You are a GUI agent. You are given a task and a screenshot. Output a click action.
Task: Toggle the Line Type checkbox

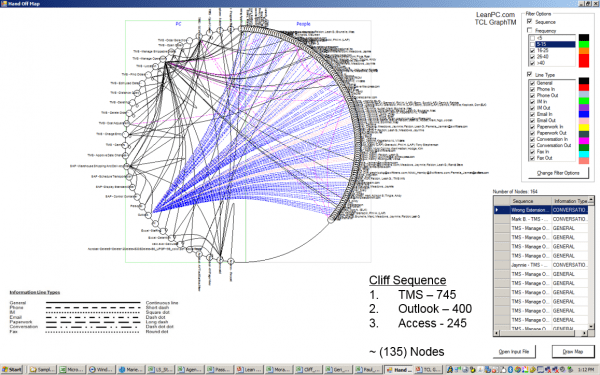(530, 74)
